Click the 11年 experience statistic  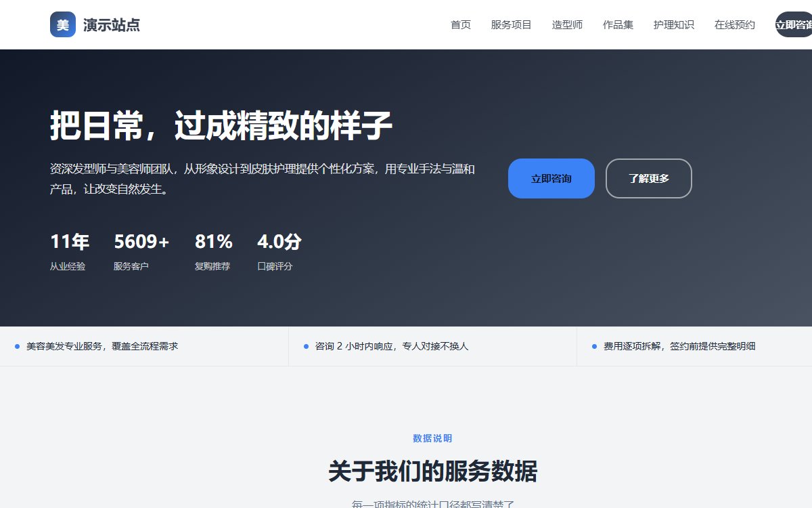[x=70, y=242]
